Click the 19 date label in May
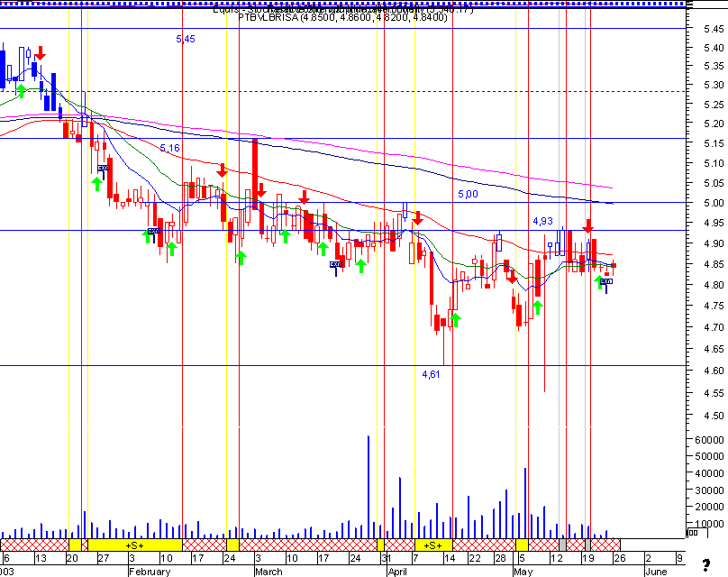 click(x=588, y=558)
